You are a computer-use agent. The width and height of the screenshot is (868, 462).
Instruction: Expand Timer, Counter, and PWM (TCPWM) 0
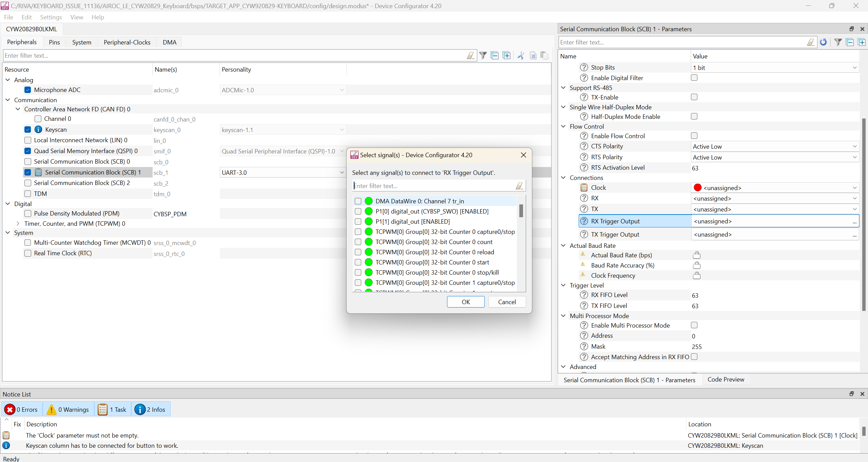click(18, 224)
